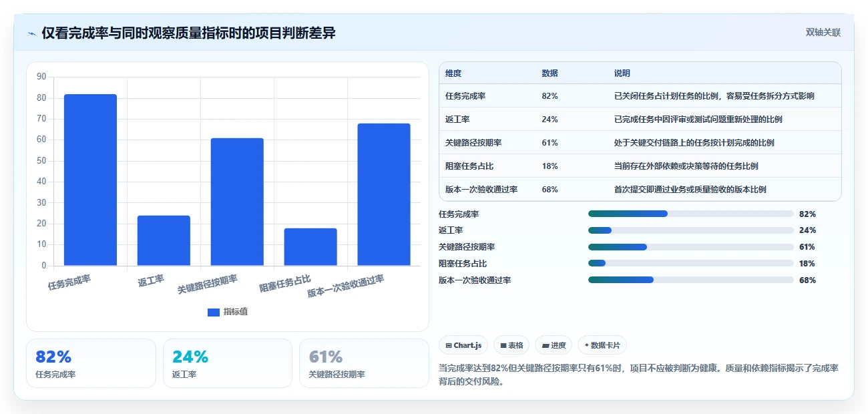Click the 68% label beside last progress bar
The width and height of the screenshot is (868, 414).
coord(807,280)
